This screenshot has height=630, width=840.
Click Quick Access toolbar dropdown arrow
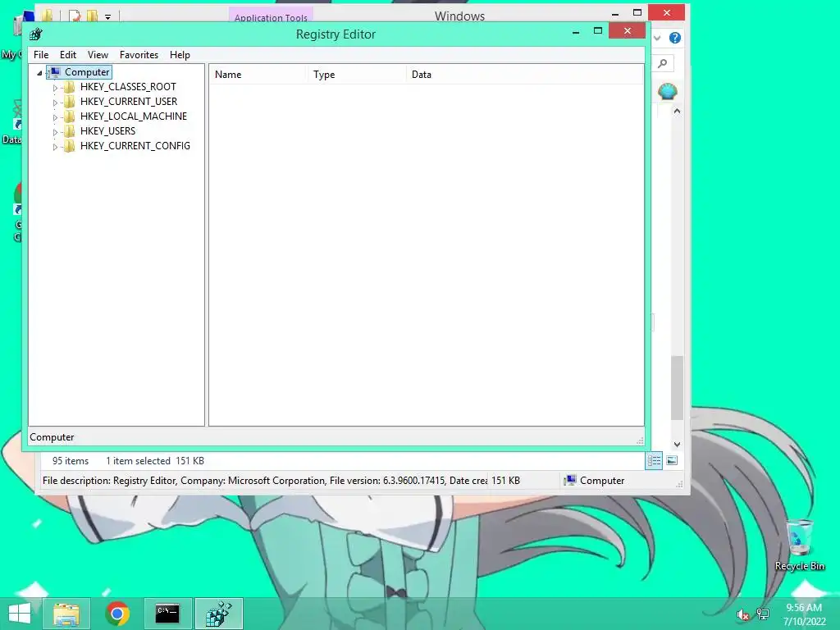click(x=107, y=17)
